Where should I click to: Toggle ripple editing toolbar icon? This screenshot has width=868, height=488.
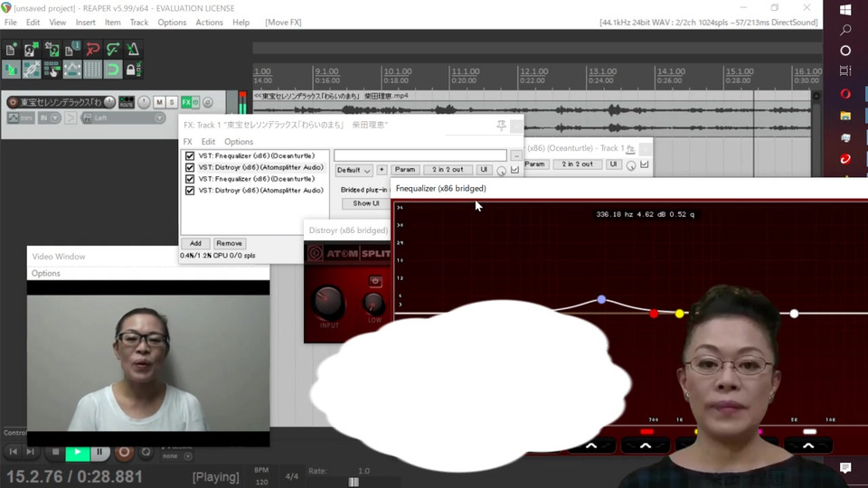(52, 70)
